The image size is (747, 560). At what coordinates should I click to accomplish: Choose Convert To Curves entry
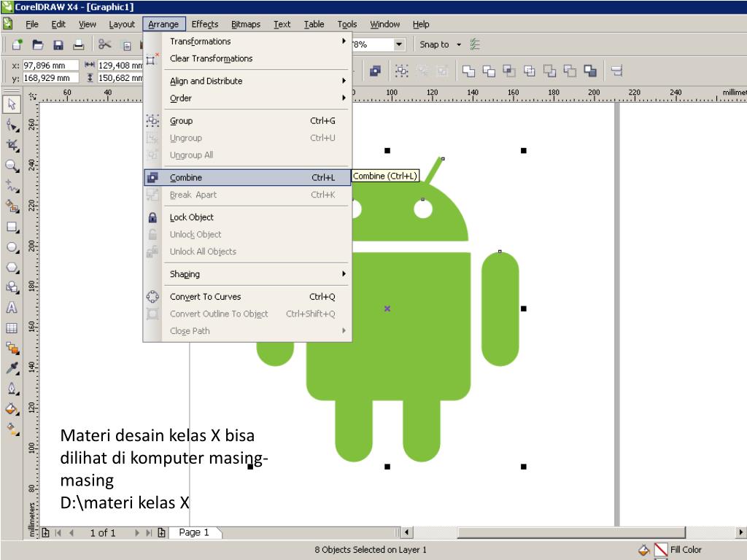tap(247, 297)
